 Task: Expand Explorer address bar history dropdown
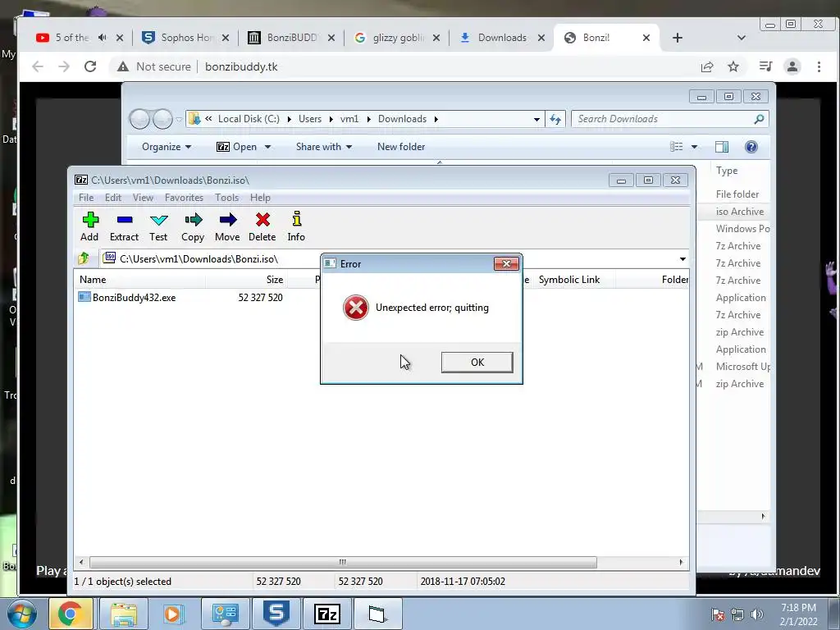click(x=536, y=119)
